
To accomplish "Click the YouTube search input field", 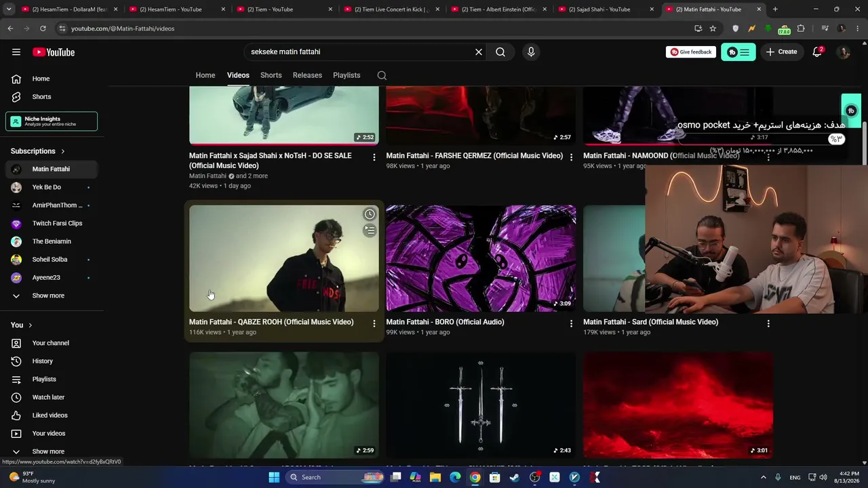I will pos(359,52).
